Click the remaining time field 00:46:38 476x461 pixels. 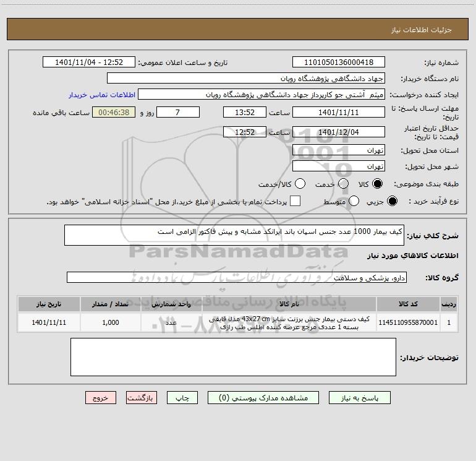tap(114, 112)
